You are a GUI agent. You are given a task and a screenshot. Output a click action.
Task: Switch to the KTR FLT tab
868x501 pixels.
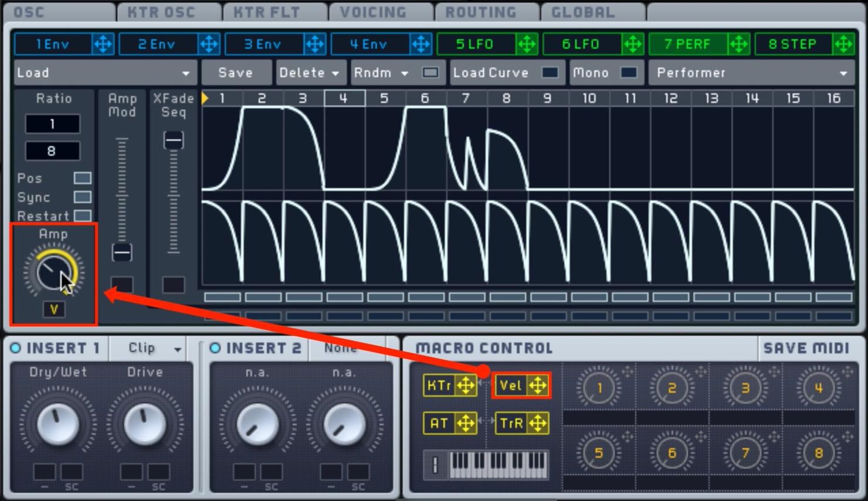point(275,12)
